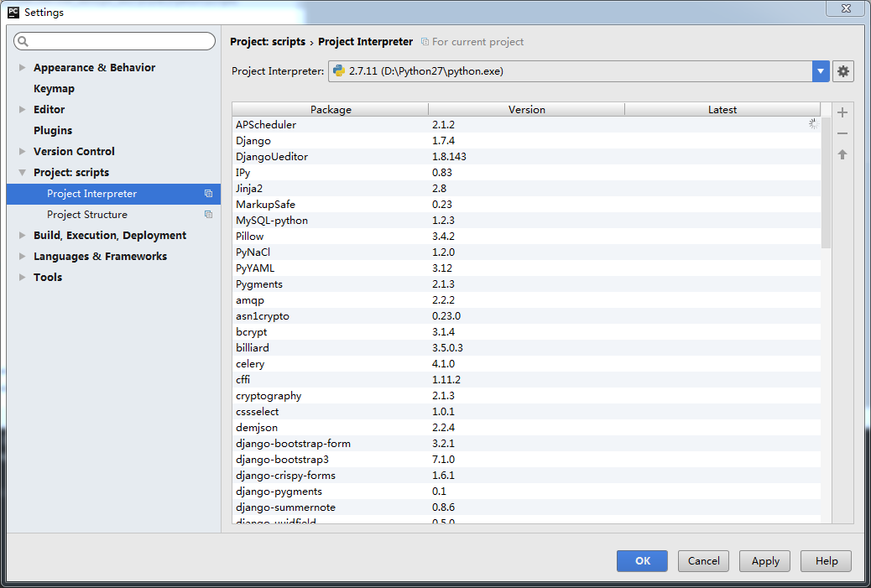
Task: Click the For current project icon
Action: click(x=425, y=42)
